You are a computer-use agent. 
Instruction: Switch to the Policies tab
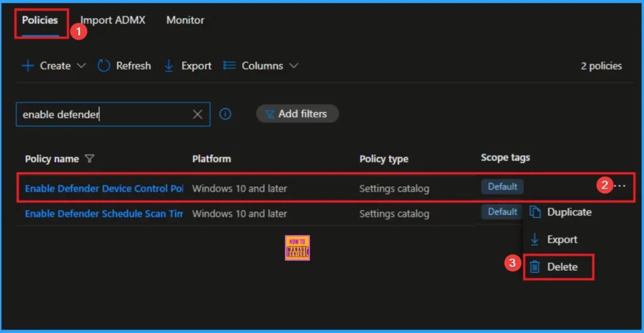click(40, 20)
